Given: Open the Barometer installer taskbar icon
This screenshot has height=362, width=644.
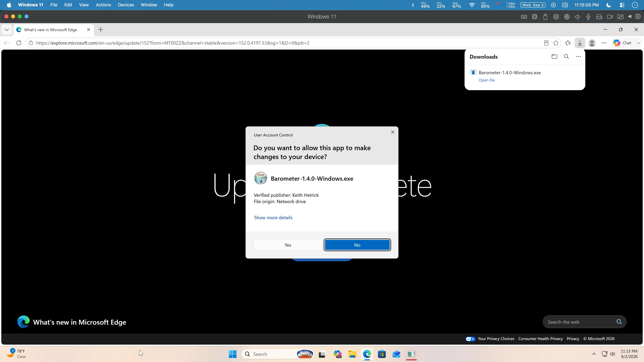Looking at the screenshot, I should click(411, 354).
